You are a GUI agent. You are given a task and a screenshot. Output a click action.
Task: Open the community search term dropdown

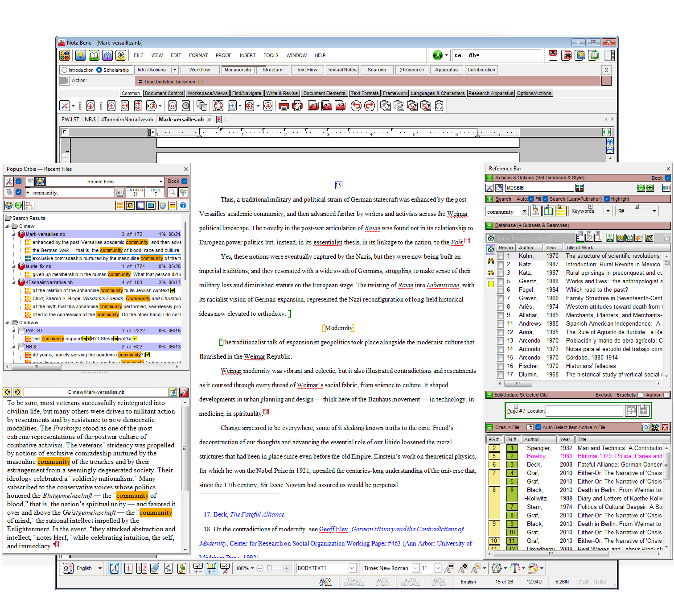(x=524, y=211)
